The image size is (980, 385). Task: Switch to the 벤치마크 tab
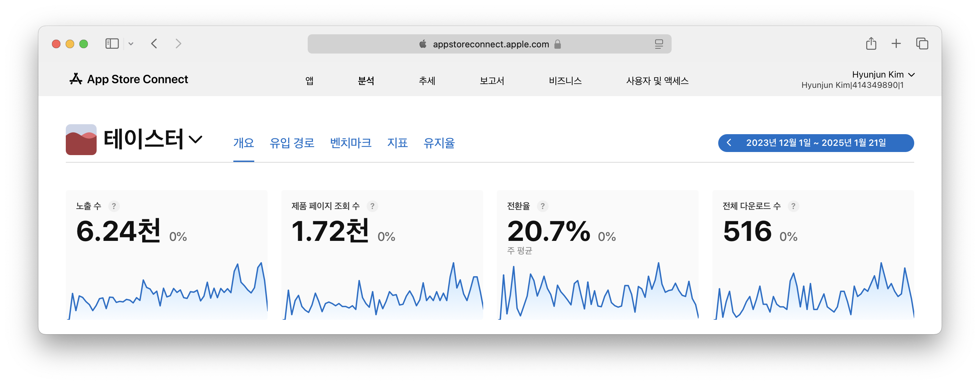pyautogui.click(x=351, y=143)
